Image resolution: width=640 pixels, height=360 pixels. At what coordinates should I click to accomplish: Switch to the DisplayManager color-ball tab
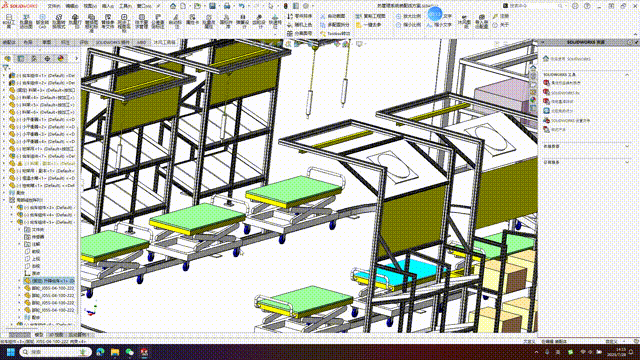pos(61,58)
